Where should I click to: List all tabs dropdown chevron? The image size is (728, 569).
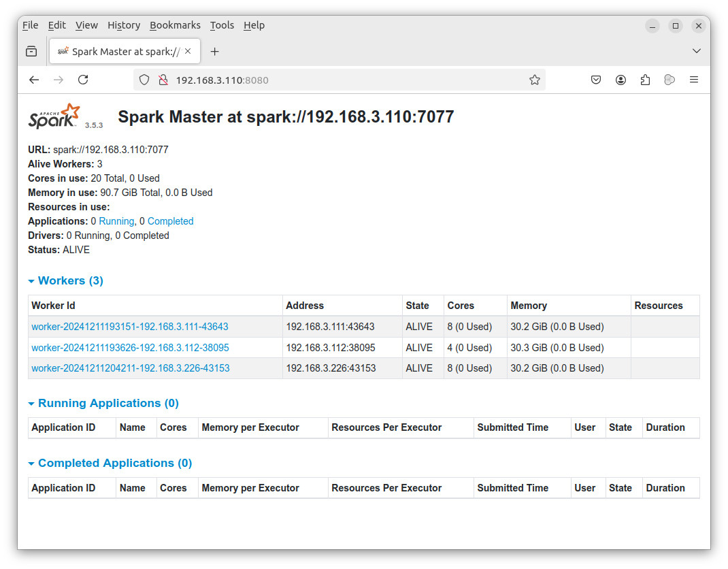coord(697,51)
